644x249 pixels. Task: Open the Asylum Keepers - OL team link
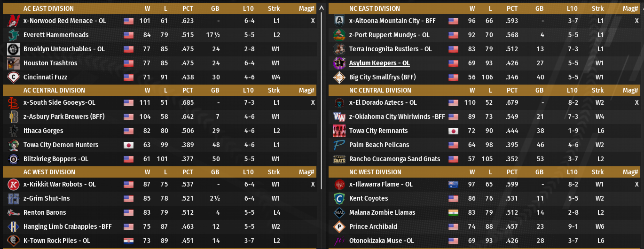[x=379, y=63]
